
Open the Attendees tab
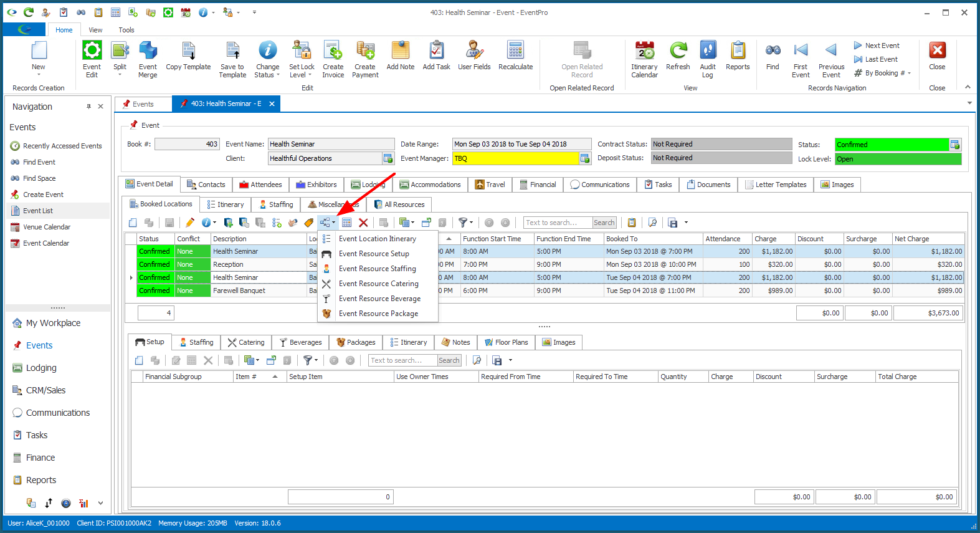click(x=260, y=185)
